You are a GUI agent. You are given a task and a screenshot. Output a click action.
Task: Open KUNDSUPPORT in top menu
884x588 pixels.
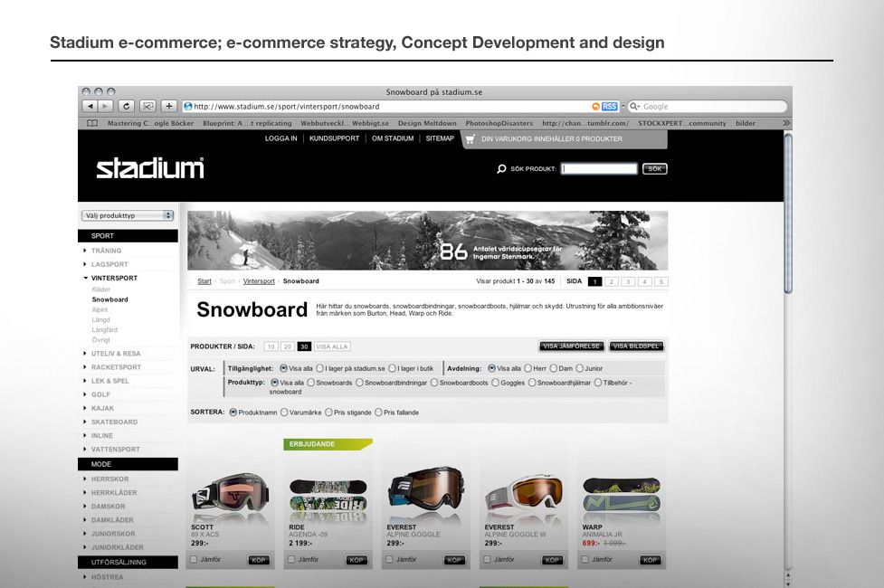[334, 138]
